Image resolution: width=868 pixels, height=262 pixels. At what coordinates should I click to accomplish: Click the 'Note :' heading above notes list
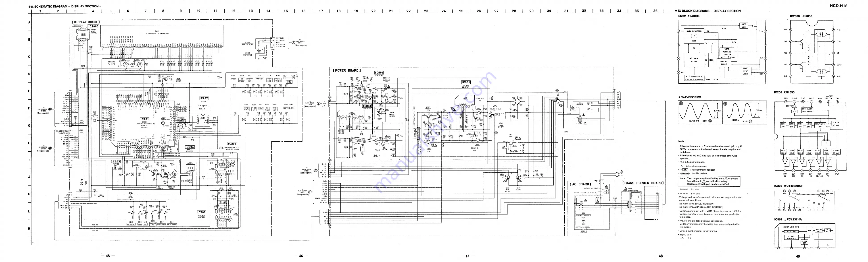[682, 141]
